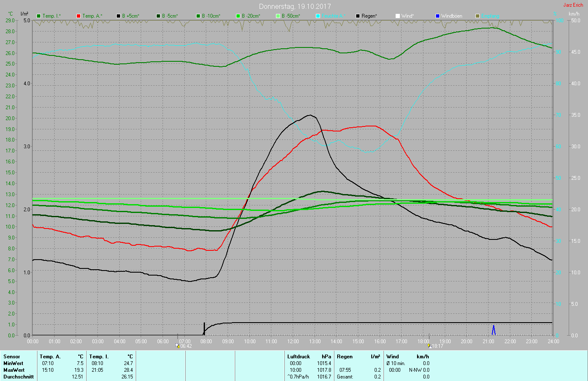Viewport: 588px width, 381px height.
Task: Click the 07:55 rain time cell
Action: point(345,370)
